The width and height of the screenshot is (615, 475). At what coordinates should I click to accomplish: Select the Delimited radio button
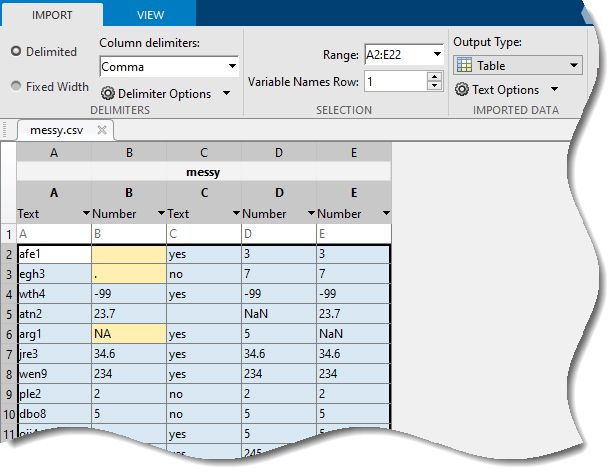[16, 52]
